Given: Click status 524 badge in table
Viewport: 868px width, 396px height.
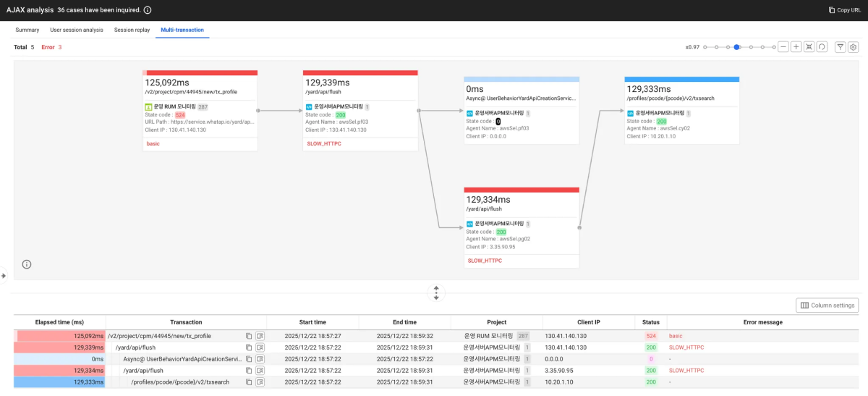Looking at the screenshot, I should tap(651, 336).
